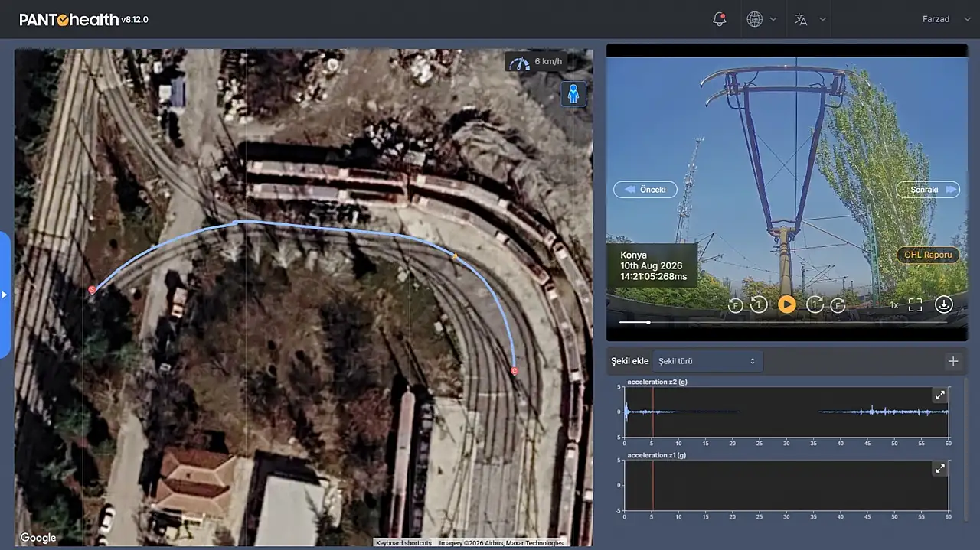
Task: Download the video with download icon
Action: pos(944,304)
